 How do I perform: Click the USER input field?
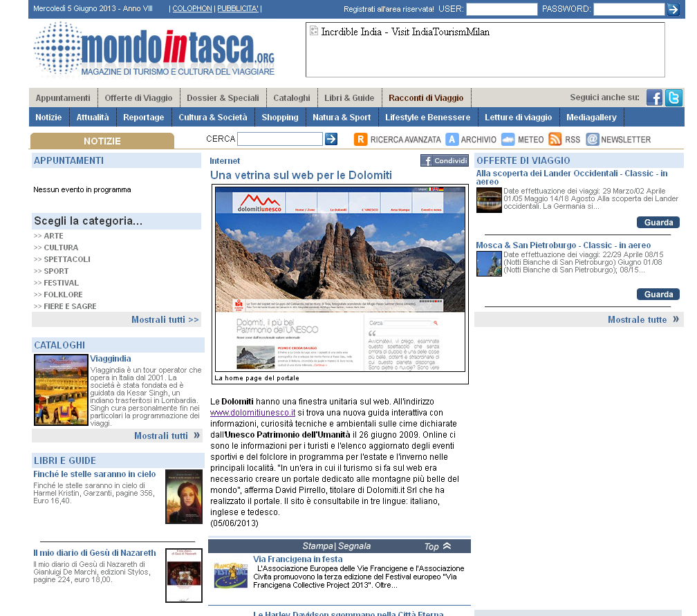click(501, 9)
